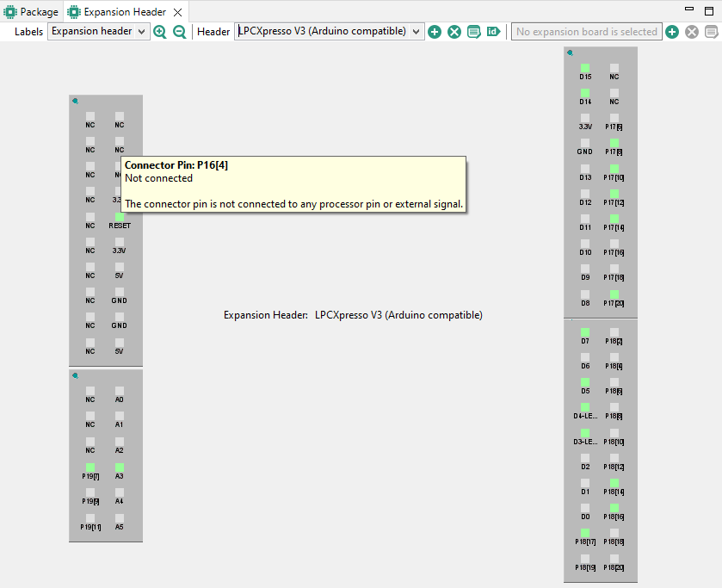
Task: Open the header comment editor icon
Action: click(x=473, y=32)
